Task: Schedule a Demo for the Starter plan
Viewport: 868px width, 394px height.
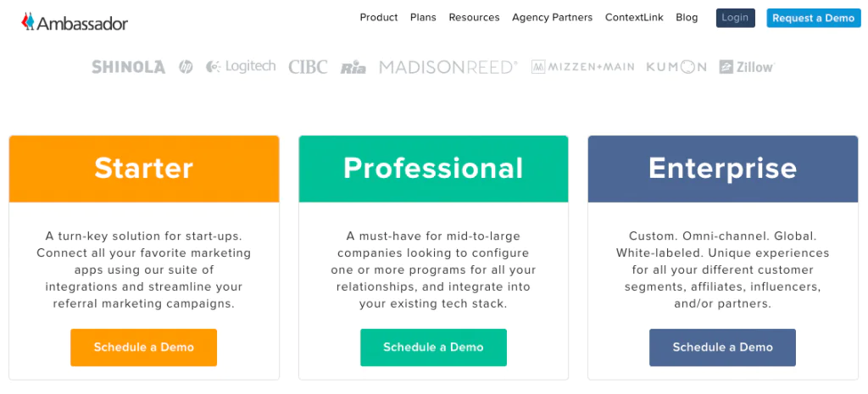Action: click(x=143, y=347)
